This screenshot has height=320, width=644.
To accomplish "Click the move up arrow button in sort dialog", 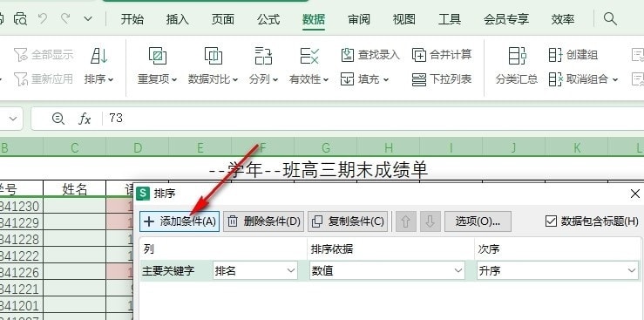I will [x=405, y=221].
